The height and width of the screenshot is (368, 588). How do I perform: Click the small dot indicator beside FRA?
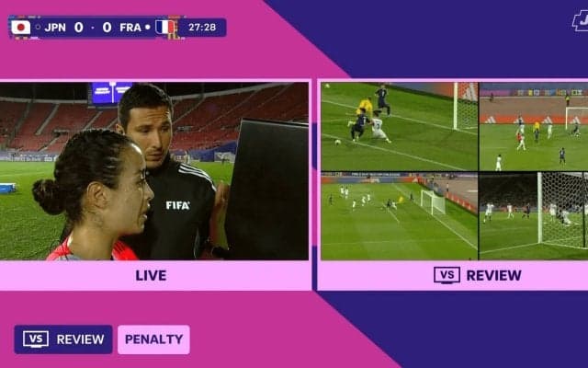tap(148, 27)
